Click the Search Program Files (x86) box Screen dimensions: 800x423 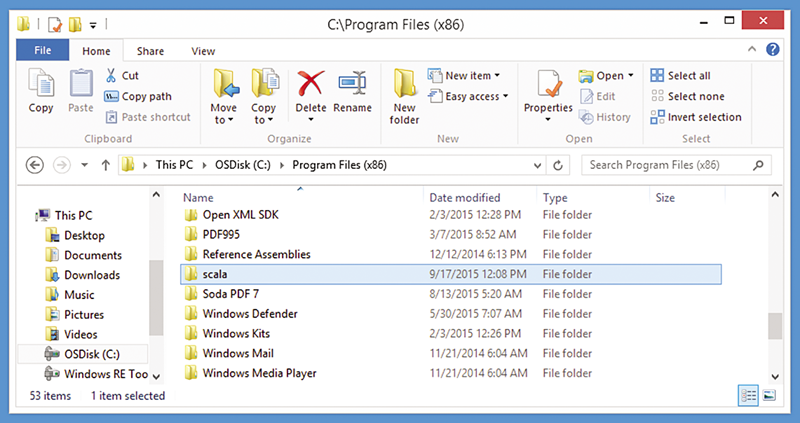point(677,165)
